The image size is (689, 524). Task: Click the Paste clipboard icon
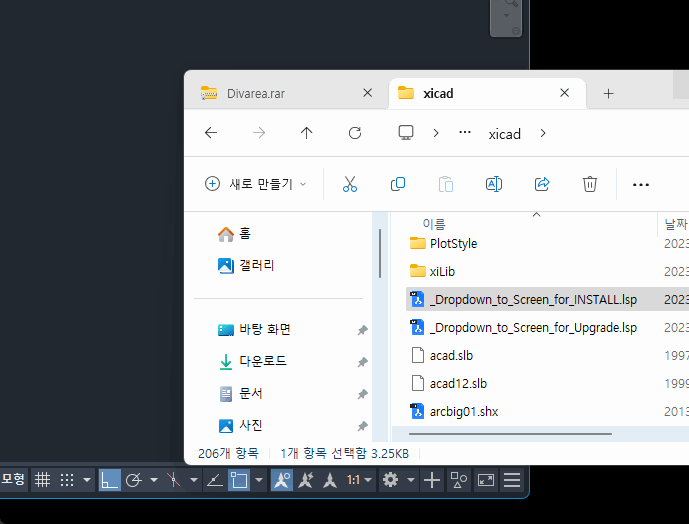click(x=446, y=184)
